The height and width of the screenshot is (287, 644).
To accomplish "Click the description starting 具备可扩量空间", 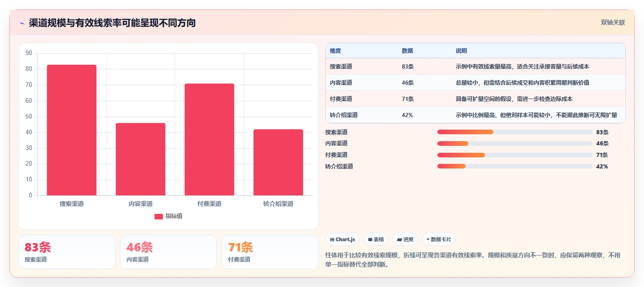I will tap(514, 99).
